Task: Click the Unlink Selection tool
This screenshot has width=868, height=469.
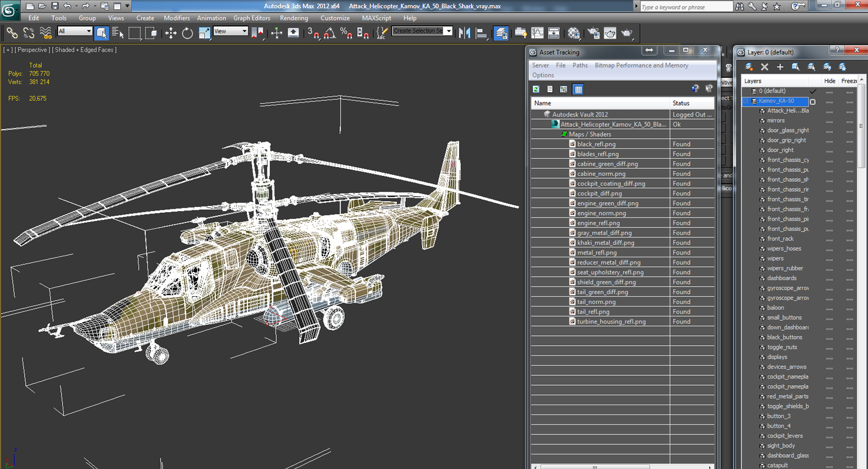Action: click(28, 33)
